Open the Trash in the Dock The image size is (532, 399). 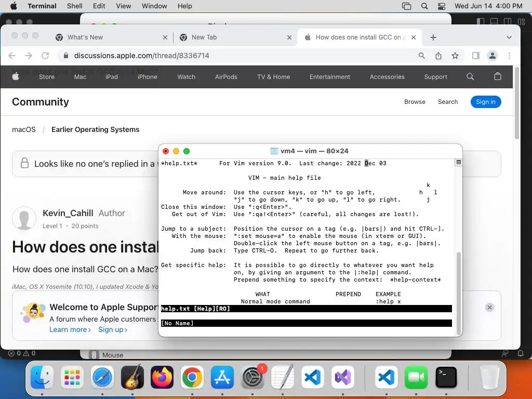(x=489, y=377)
